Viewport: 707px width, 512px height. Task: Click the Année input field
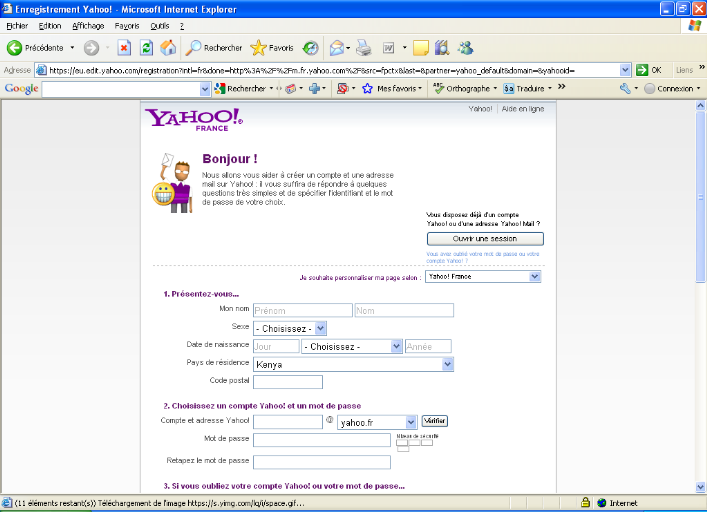pos(428,347)
